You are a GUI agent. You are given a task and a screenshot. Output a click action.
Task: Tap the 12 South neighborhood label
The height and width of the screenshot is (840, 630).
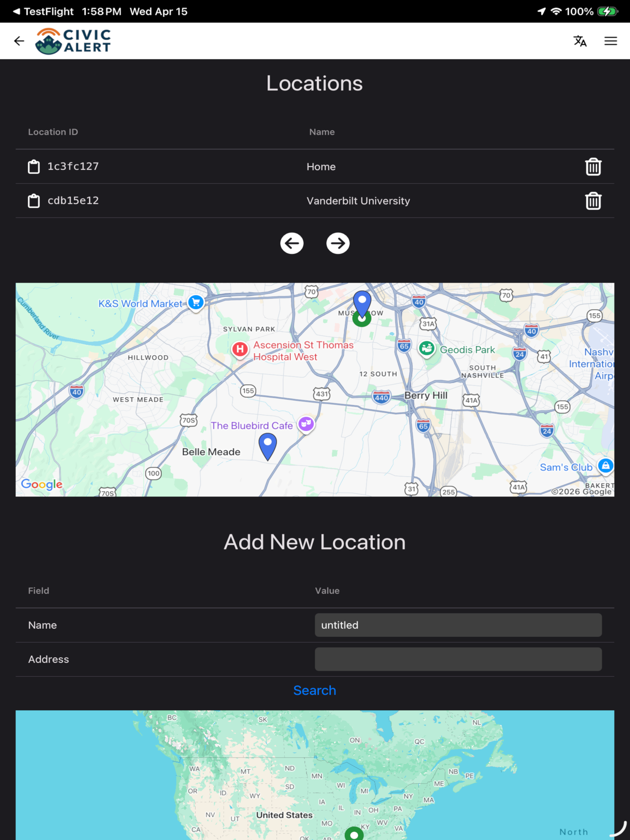coord(378,374)
